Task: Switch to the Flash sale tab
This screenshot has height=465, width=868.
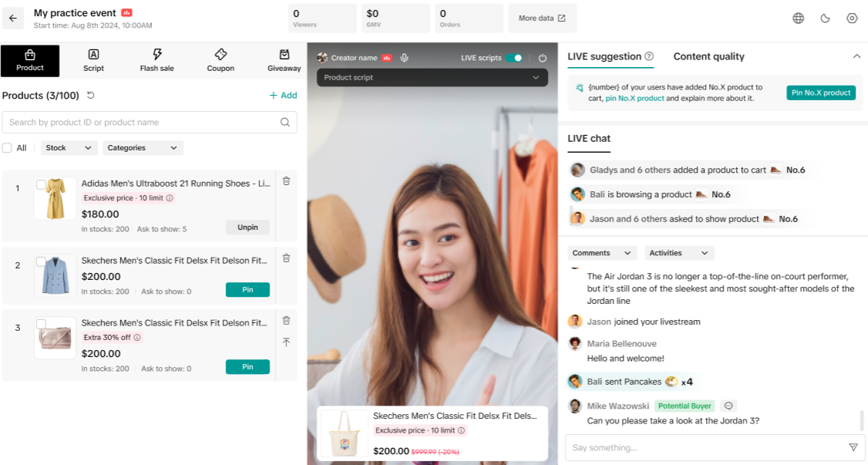Action: tap(157, 61)
